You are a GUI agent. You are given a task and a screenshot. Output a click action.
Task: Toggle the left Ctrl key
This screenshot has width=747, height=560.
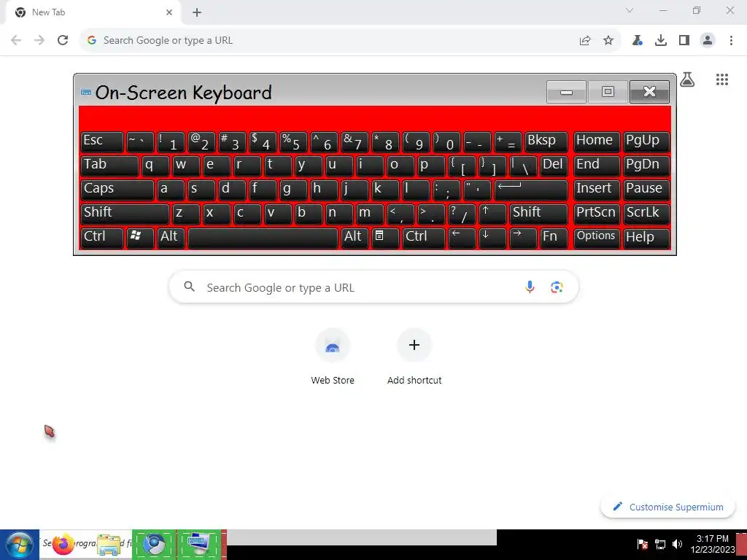click(102, 238)
